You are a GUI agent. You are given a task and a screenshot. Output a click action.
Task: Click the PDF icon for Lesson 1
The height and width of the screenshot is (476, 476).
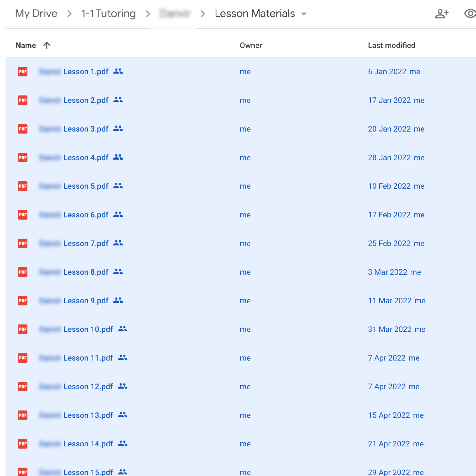[23, 72]
